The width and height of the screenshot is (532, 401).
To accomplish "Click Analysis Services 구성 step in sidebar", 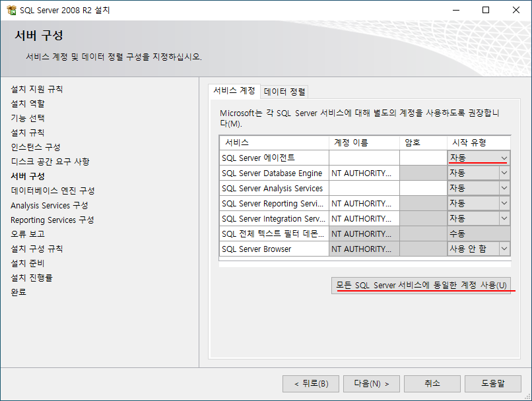I will 50,205.
